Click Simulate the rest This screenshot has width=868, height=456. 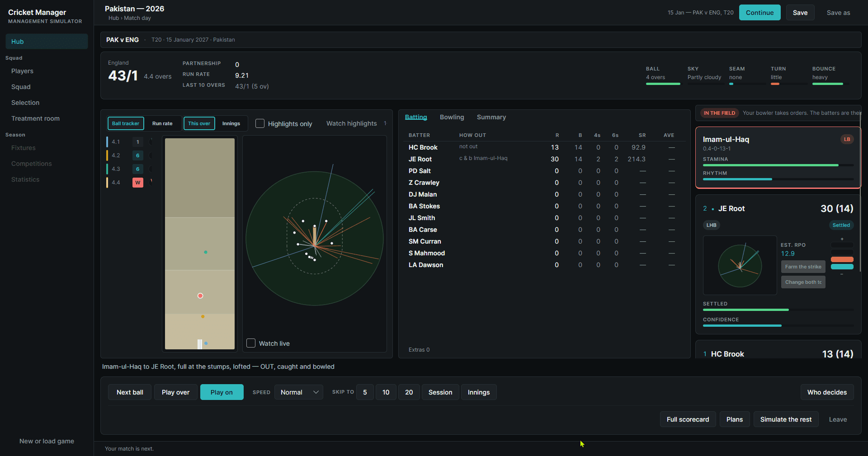tap(786, 419)
